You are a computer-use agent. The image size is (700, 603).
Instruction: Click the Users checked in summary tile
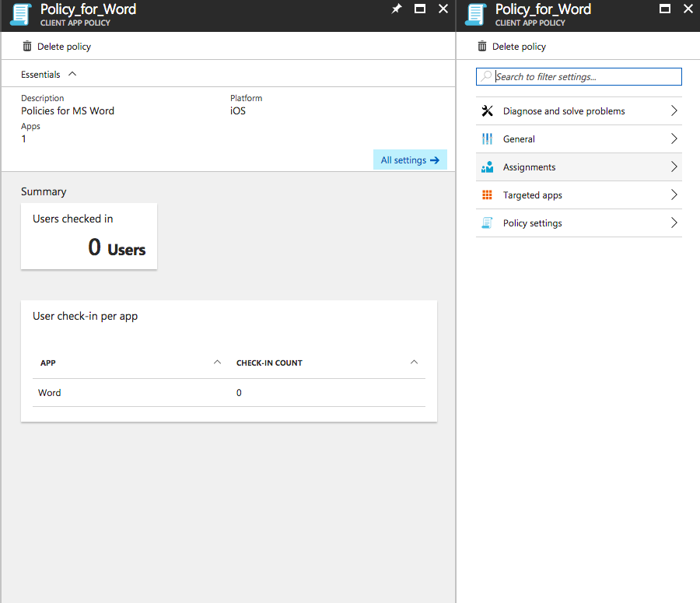[x=89, y=236]
